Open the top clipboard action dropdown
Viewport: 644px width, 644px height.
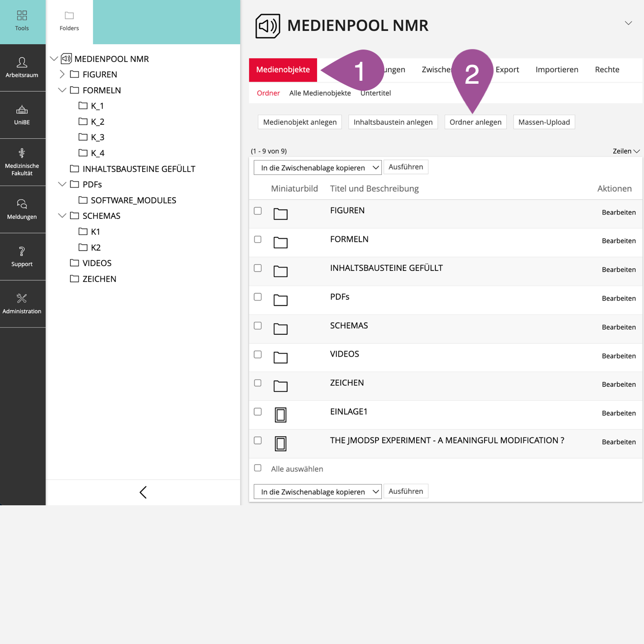click(318, 168)
